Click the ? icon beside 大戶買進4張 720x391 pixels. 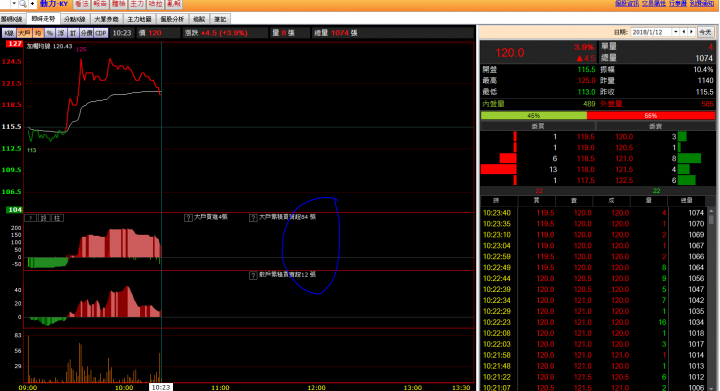(188, 218)
